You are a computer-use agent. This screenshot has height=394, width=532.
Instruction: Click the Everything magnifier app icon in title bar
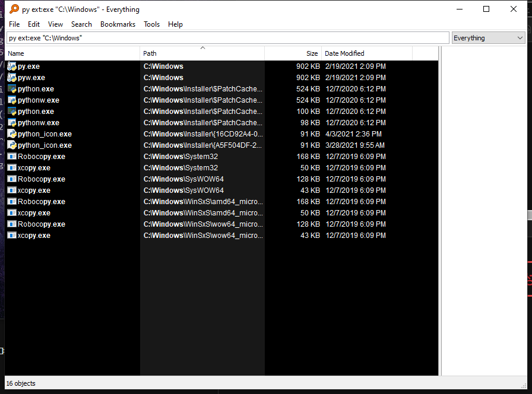pyautogui.click(x=14, y=9)
